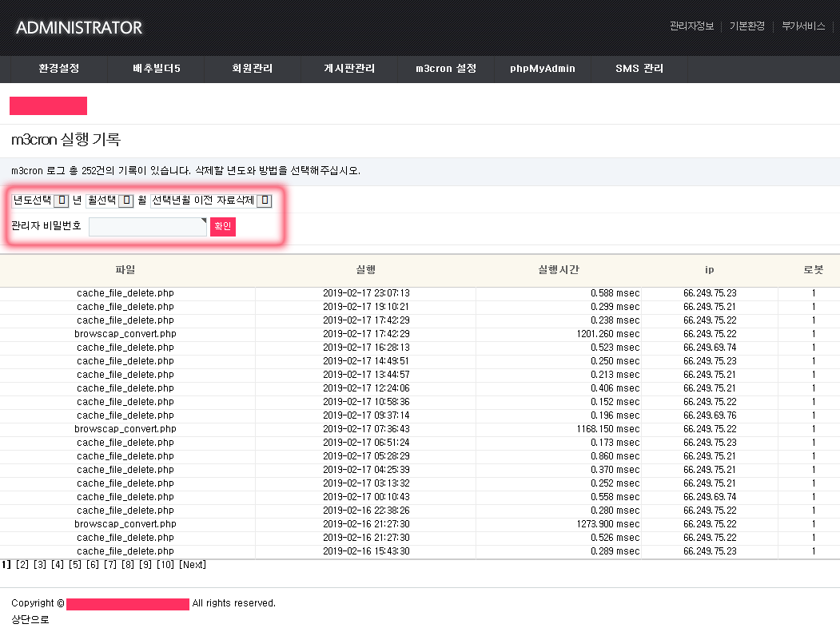The image size is (840, 628).
Task: Expand the 선택년월 이전 자료삭제 dropdown
Action: (x=265, y=201)
